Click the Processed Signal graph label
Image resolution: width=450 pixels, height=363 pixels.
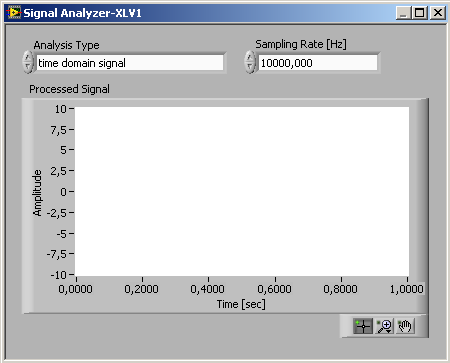(x=69, y=89)
